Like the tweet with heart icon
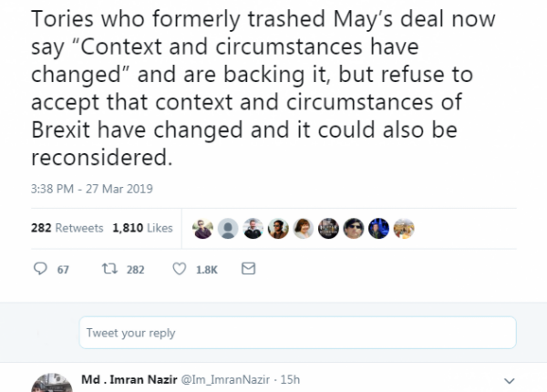This screenshot has height=392, width=547. pyautogui.click(x=180, y=270)
